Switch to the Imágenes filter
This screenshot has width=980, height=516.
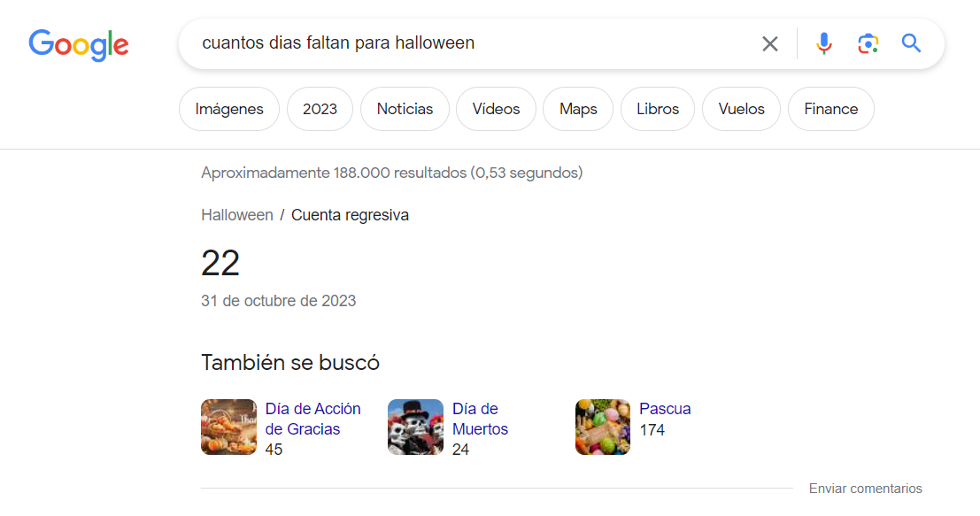[229, 109]
